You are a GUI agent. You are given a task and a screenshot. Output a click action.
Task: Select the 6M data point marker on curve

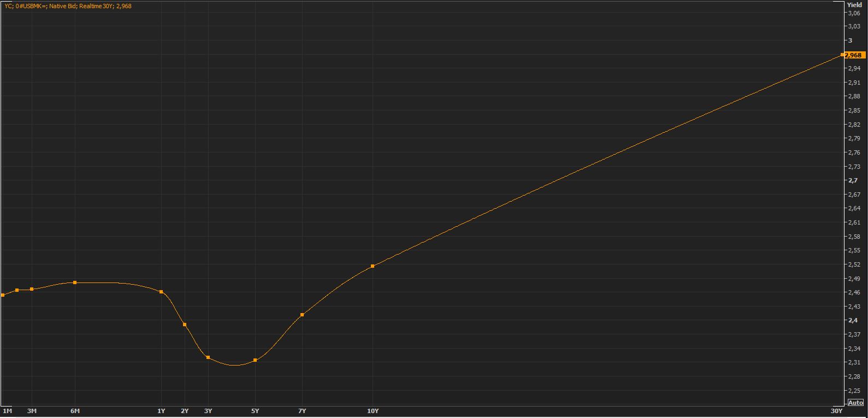pos(75,282)
